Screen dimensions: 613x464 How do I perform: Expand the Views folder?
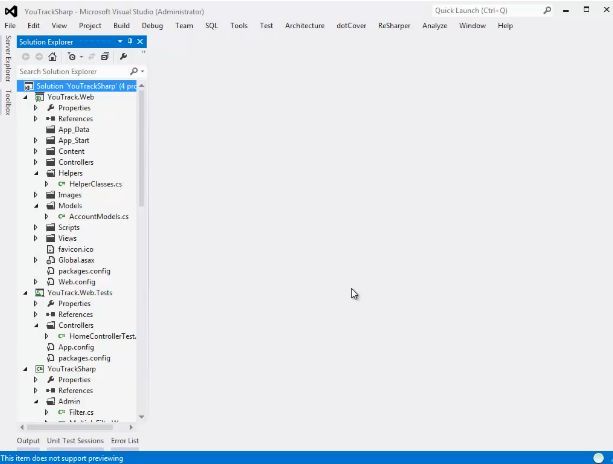pos(36,238)
